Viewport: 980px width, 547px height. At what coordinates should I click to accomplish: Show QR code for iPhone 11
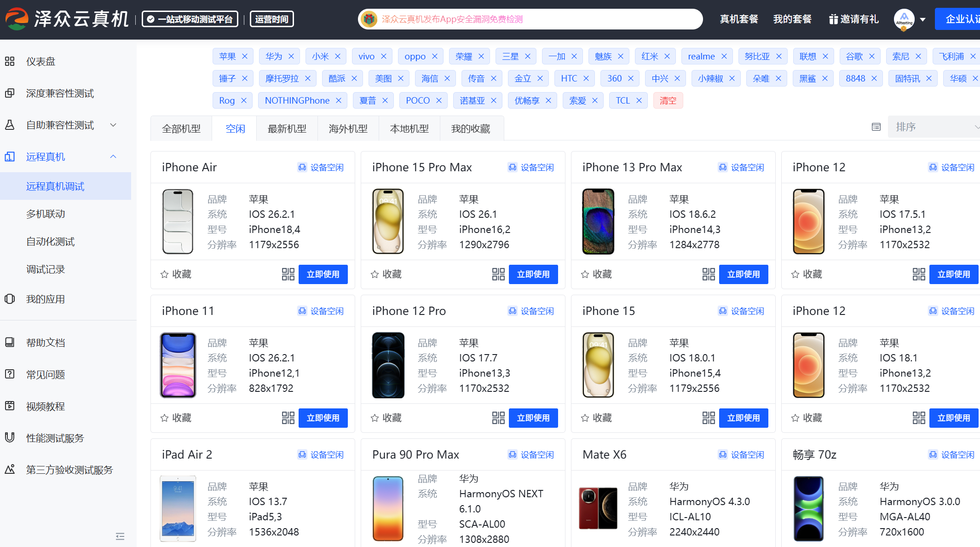[288, 418]
